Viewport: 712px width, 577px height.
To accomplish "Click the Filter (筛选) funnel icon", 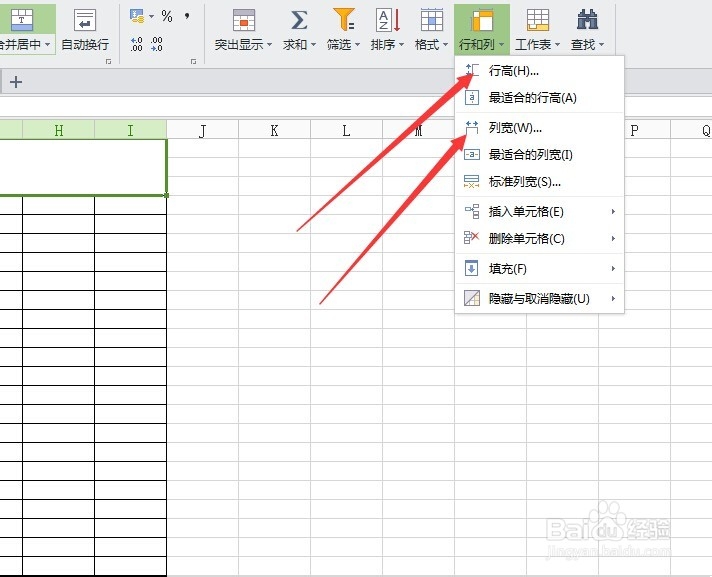I will (x=344, y=19).
